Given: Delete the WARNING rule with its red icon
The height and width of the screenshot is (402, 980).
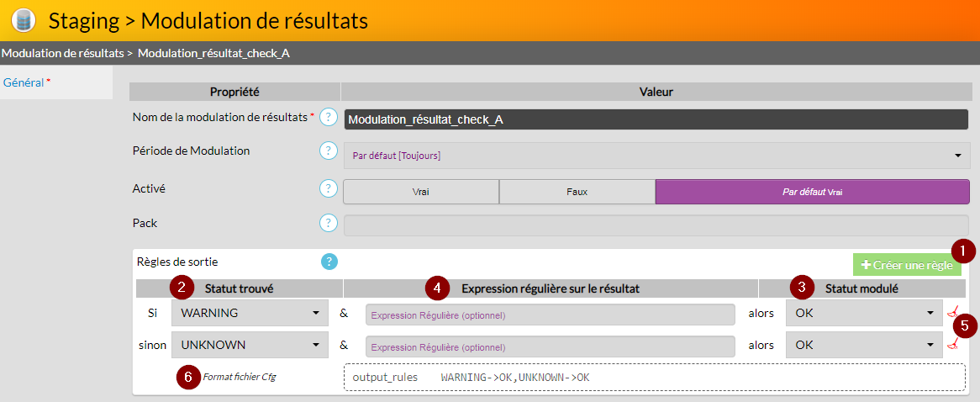Looking at the screenshot, I should pos(952,314).
